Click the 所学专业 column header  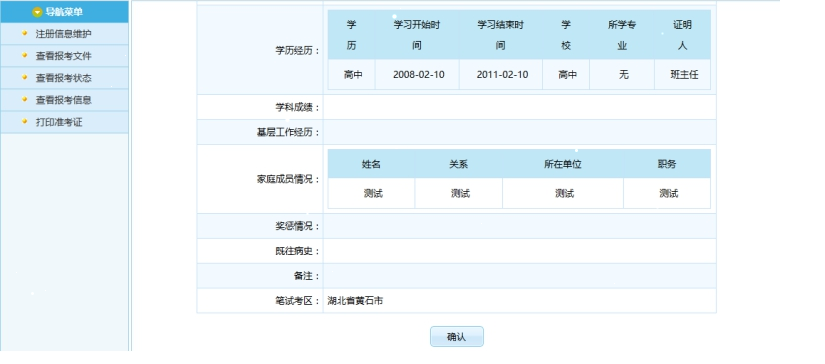tap(622, 35)
